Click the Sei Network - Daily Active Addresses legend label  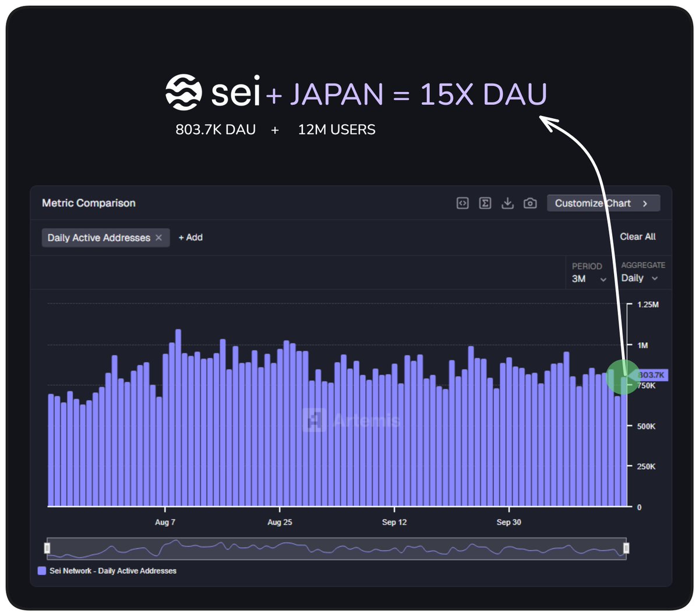[x=113, y=571]
